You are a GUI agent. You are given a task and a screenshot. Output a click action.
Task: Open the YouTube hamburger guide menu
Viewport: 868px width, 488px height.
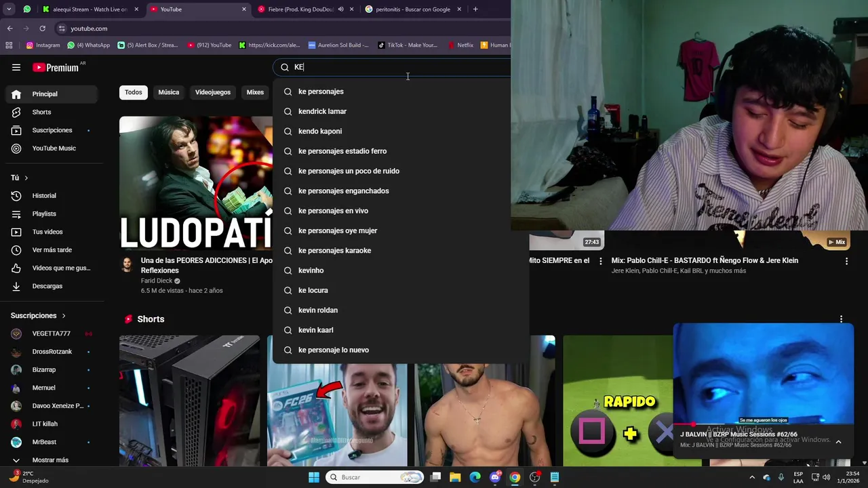[x=16, y=67]
